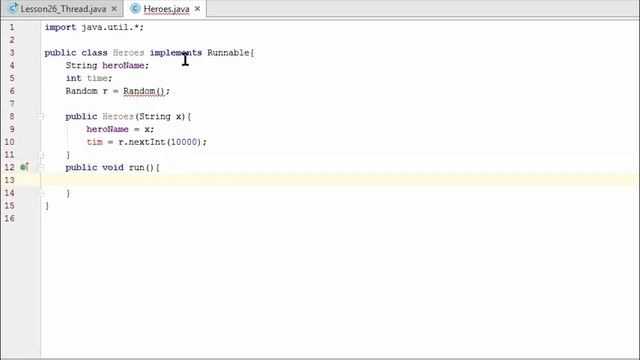This screenshot has width=640, height=360.
Task: Click the word 'implements' on line 3
Action: pyautogui.click(x=176, y=53)
